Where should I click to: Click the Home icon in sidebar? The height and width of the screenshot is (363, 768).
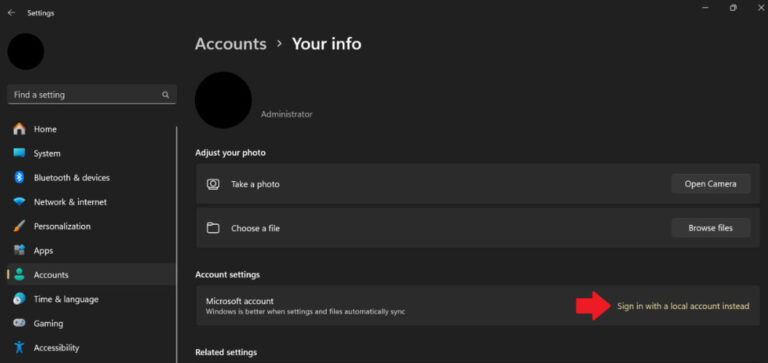[x=19, y=129]
